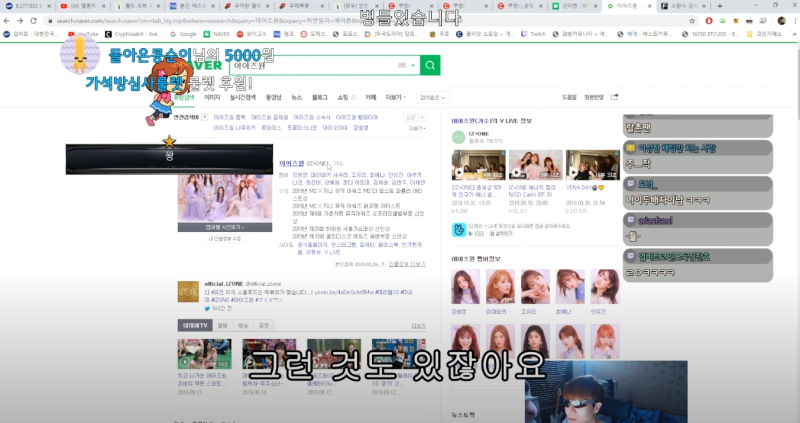This screenshot has width=800, height=423.
Task: Expand 인물정보 더보기 link
Action: point(407,264)
